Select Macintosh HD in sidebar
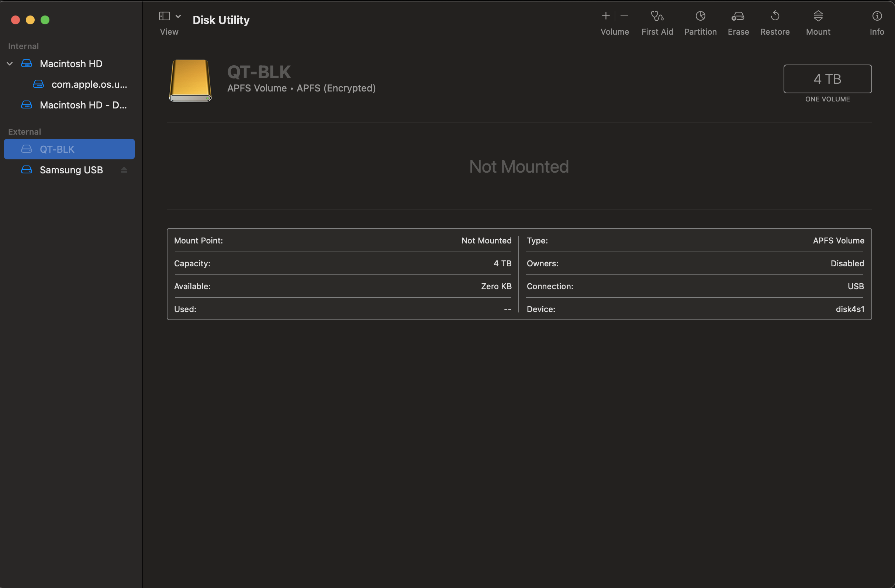This screenshot has height=588, width=895. (x=71, y=64)
